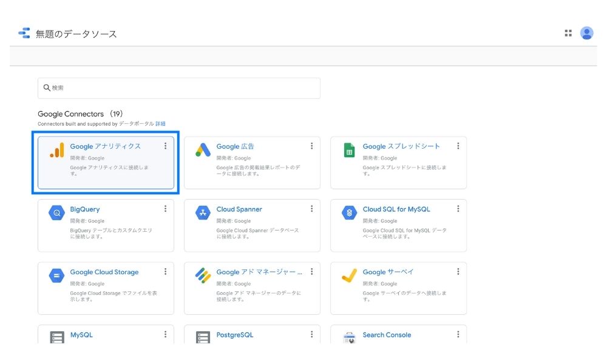The image size is (607, 364).
Task: Click the Google Sheets icon
Action: point(349,150)
